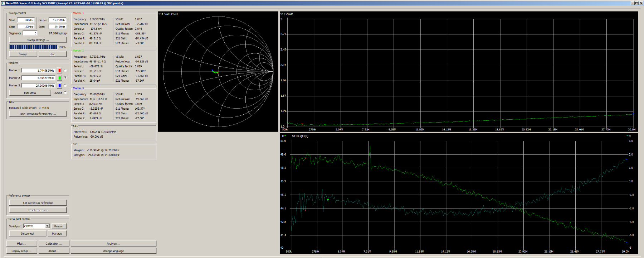Select the Marker 3 radio button
The height and width of the screenshot is (258, 644).
pyautogui.click(x=65, y=86)
